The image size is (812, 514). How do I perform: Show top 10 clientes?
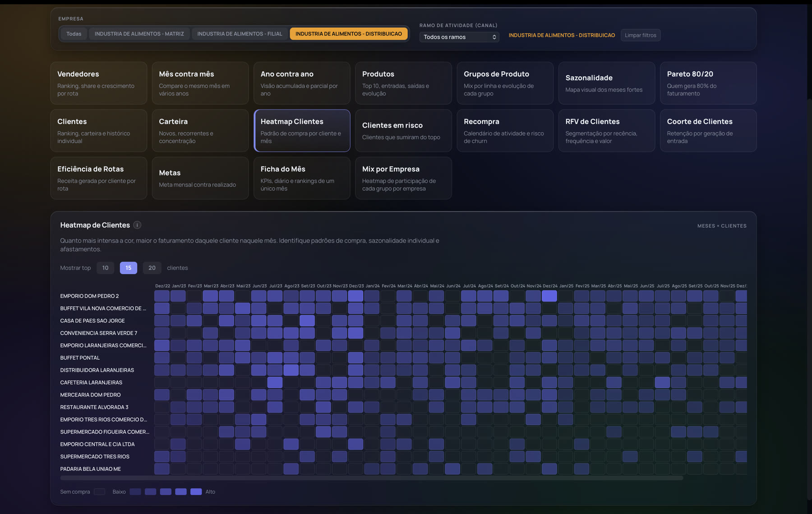tap(105, 268)
